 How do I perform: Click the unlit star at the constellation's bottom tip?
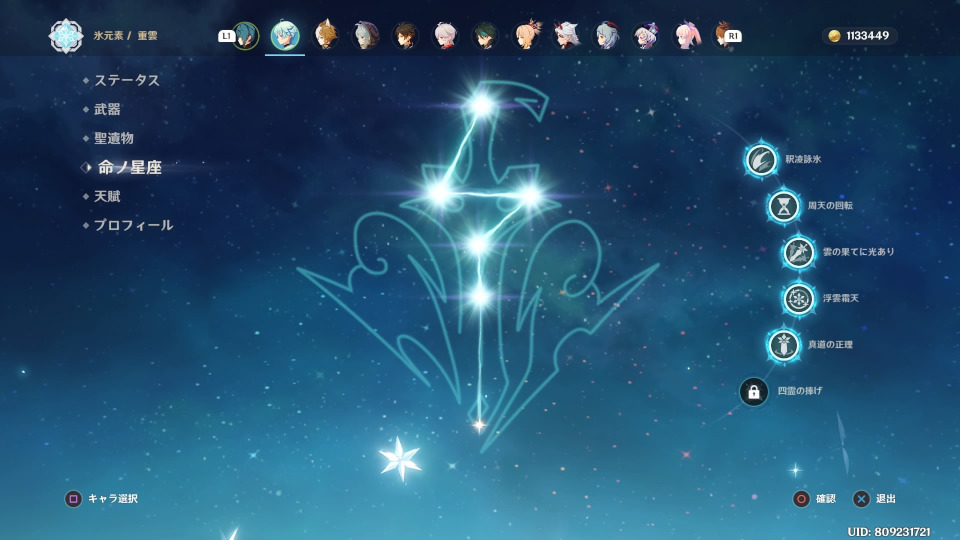[x=479, y=425]
